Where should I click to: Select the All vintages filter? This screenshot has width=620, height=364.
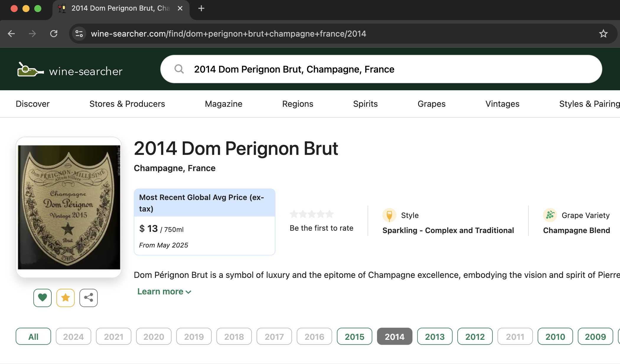click(x=33, y=336)
